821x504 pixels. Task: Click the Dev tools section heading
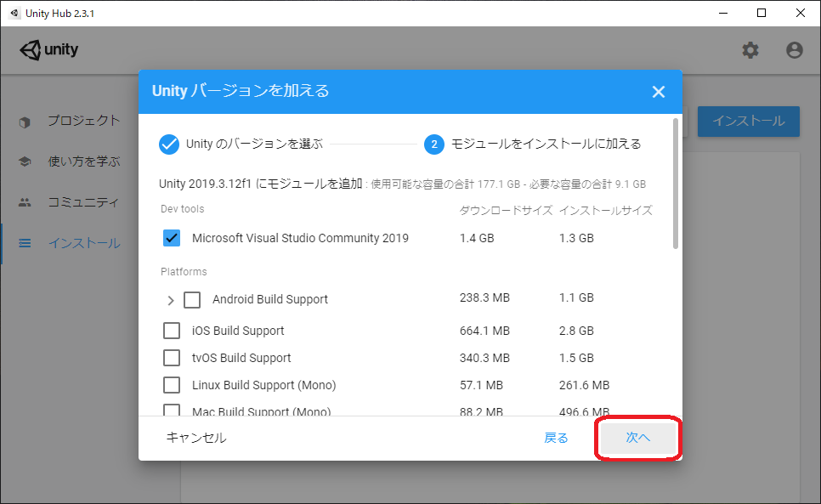click(182, 209)
